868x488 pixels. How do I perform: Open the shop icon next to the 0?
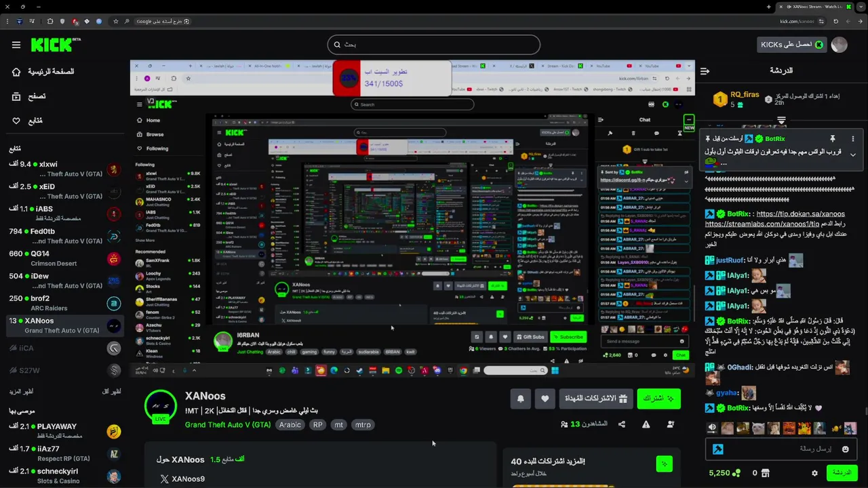tap(765, 473)
